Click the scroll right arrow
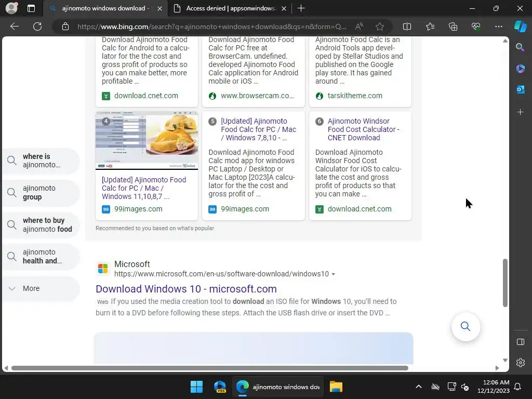This screenshot has height=399, width=532. (497, 368)
